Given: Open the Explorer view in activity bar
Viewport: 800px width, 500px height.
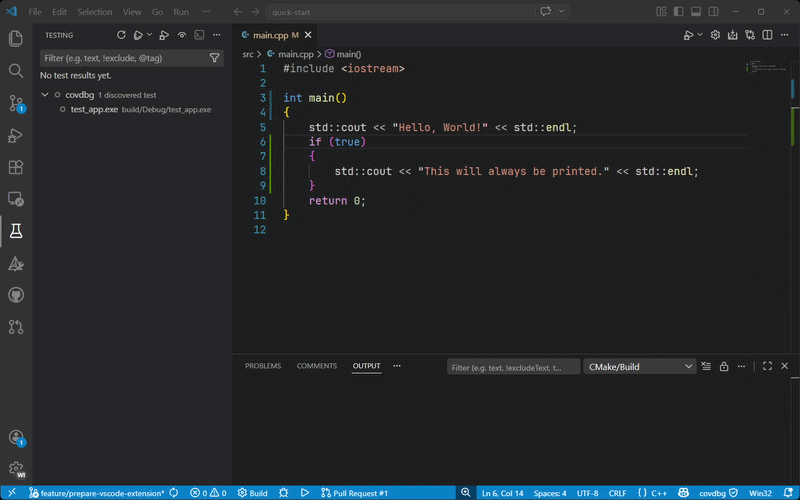Looking at the screenshot, I should pyautogui.click(x=15, y=39).
